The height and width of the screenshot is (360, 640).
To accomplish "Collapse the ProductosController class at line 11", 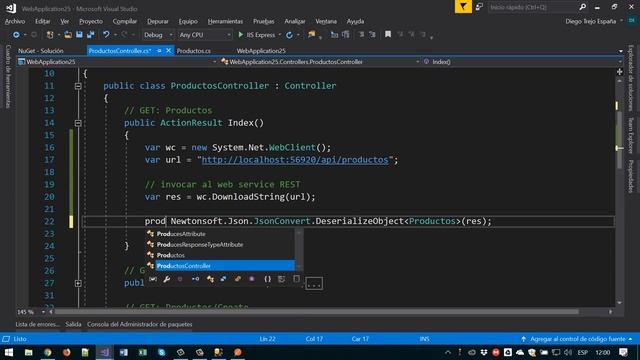I will (x=78, y=86).
